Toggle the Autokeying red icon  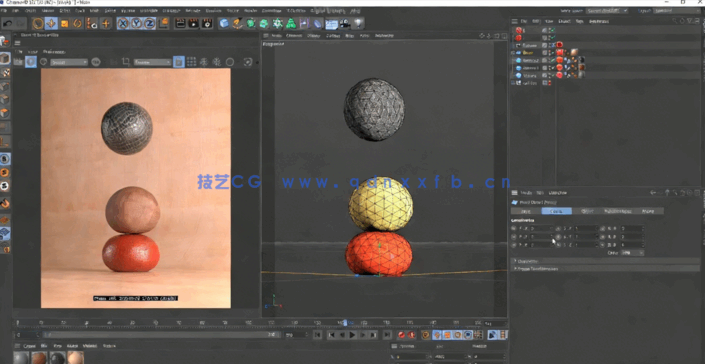tap(411, 335)
